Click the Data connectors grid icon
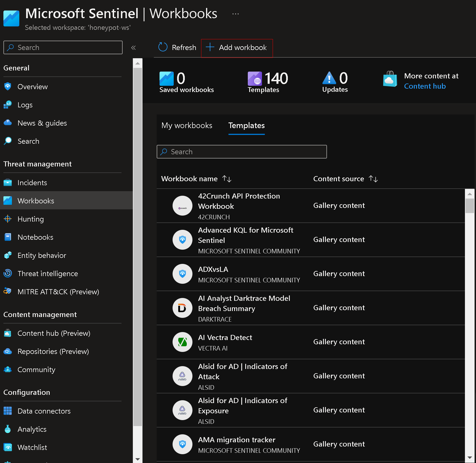 tap(8, 411)
